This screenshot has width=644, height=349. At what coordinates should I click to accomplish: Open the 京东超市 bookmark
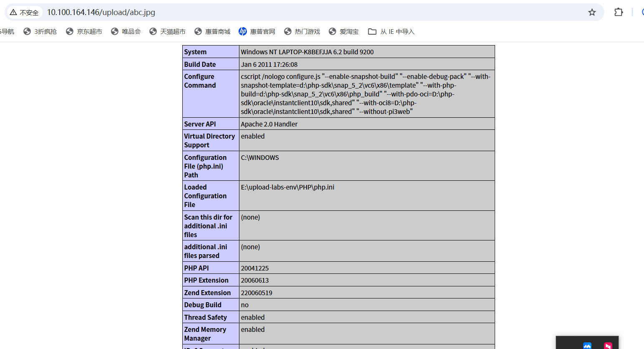(x=84, y=31)
